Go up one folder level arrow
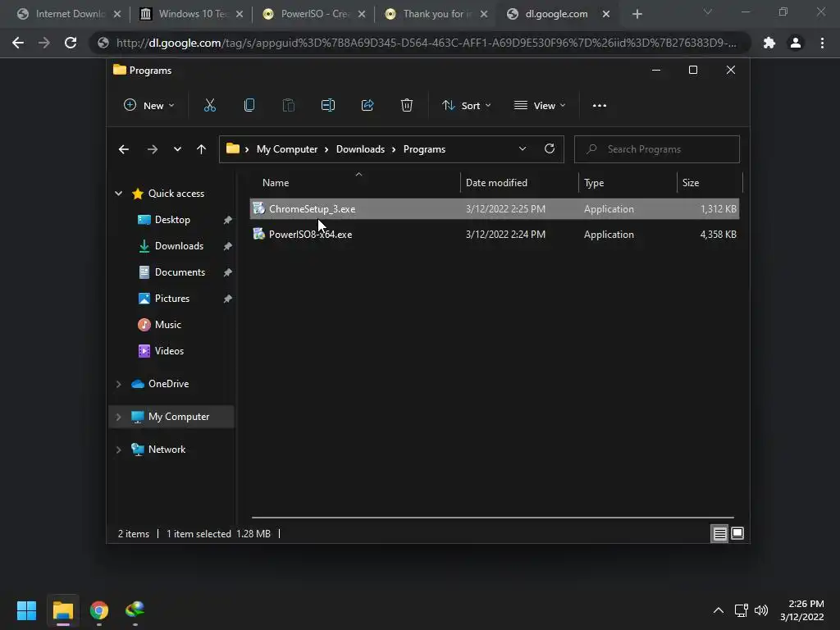The width and height of the screenshot is (840, 630). coord(202,149)
